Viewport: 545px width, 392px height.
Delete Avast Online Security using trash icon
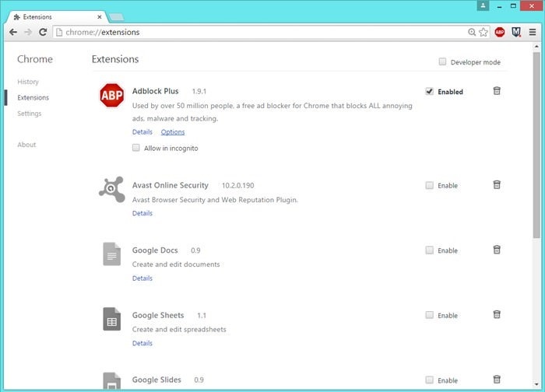click(x=497, y=185)
